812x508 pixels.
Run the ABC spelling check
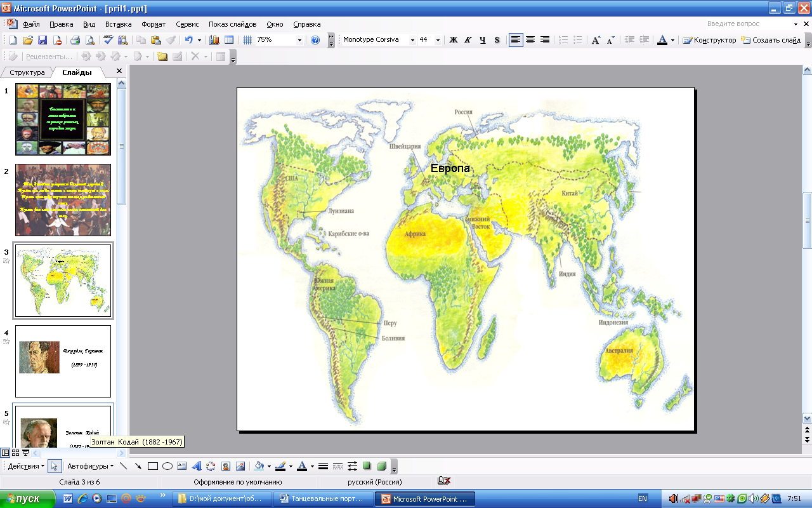(x=108, y=40)
